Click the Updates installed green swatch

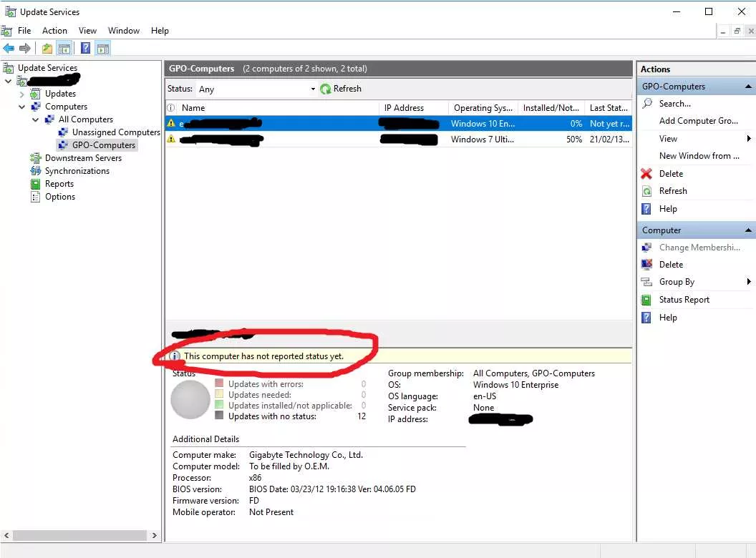pyautogui.click(x=219, y=404)
